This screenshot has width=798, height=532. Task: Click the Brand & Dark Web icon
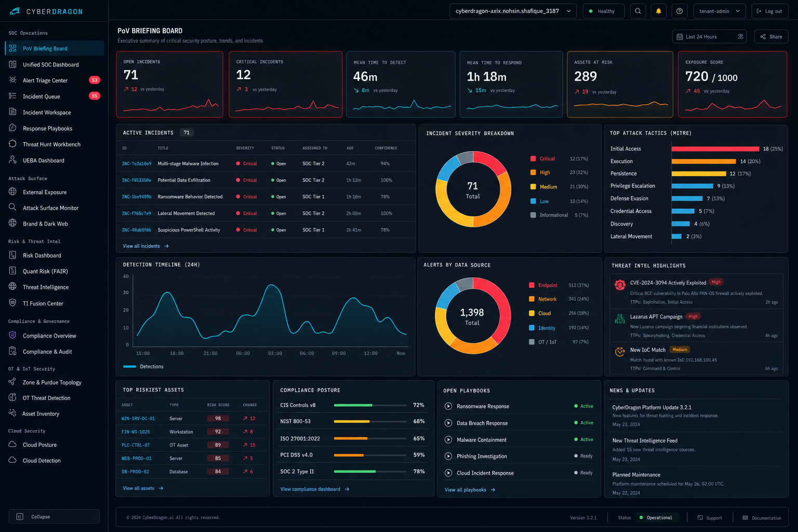(x=13, y=223)
